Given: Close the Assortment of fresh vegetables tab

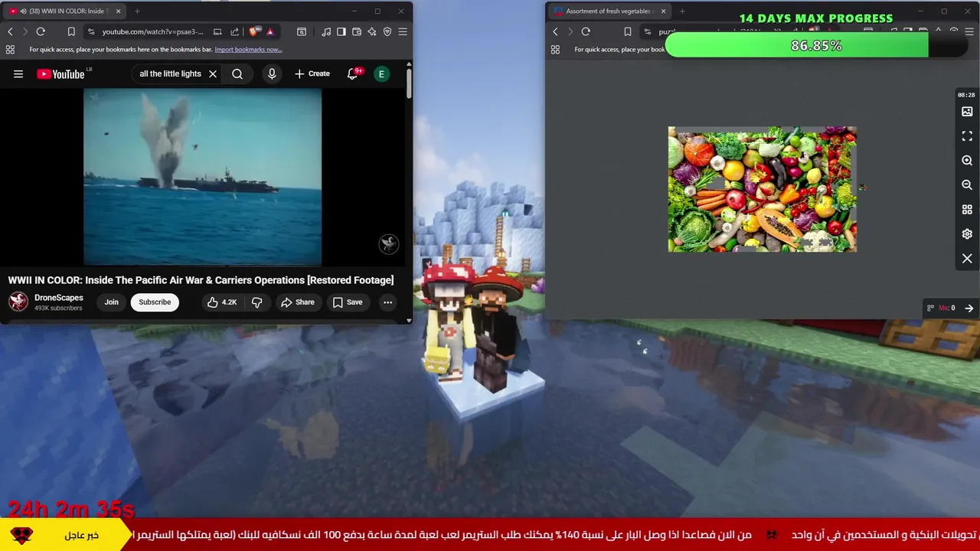Looking at the screenshot, I should coord(663,11).
